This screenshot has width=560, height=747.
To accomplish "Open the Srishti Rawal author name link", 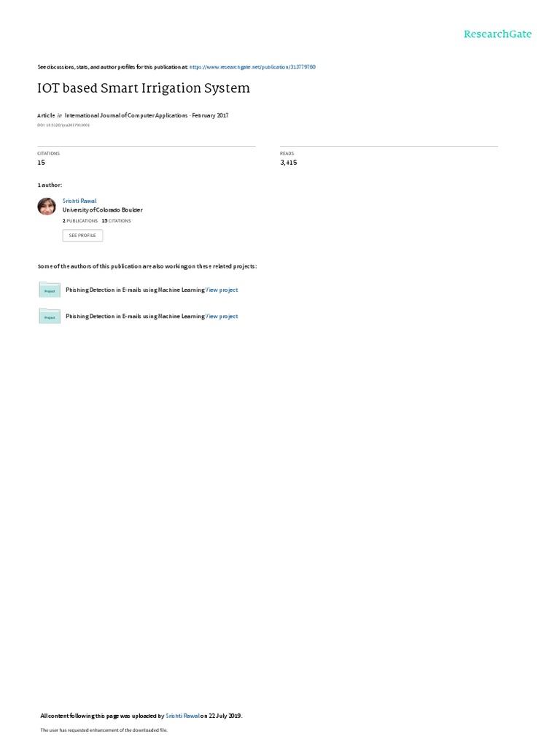I will pyautogui.click(x=79, y=201).
